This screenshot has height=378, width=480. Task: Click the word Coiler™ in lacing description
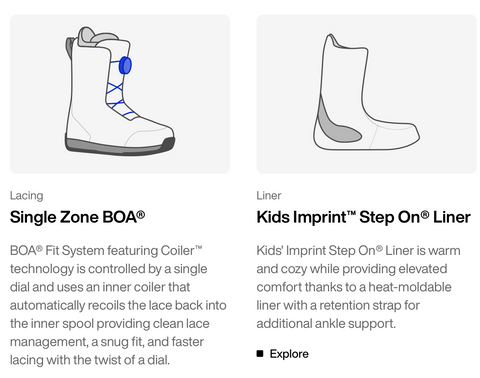[181, 251]
